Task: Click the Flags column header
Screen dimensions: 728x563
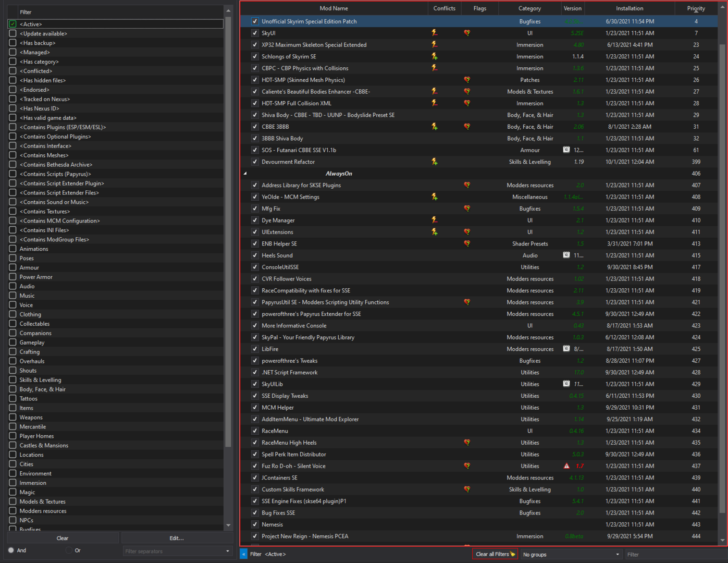Action: click(x=480, y=8)
